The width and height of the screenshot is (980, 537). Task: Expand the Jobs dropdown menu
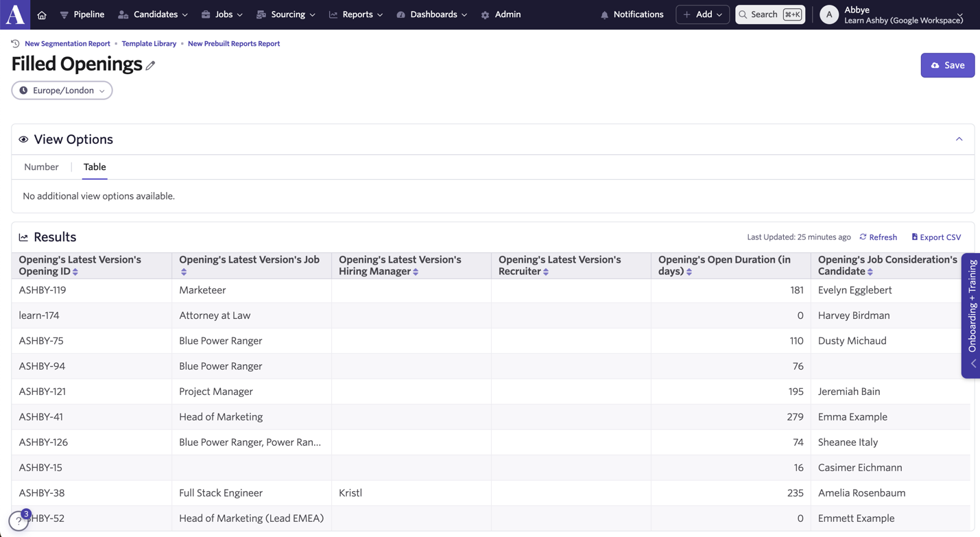(222, 14)
